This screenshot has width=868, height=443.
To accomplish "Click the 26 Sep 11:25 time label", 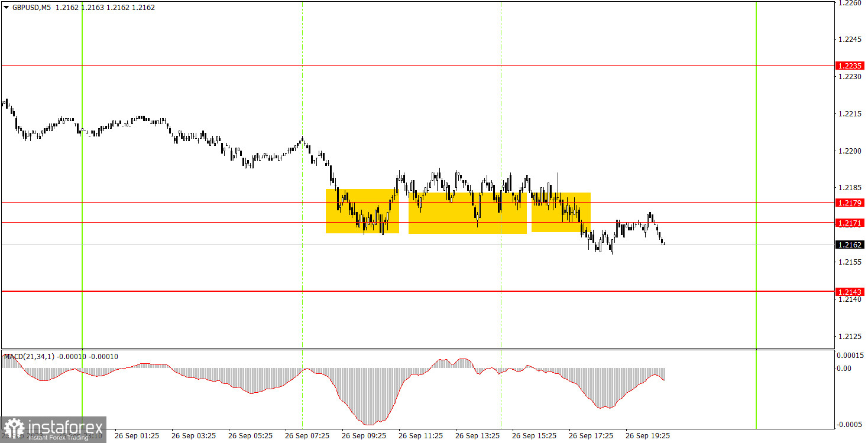I will pyautogui.click(x=420, y=435).
